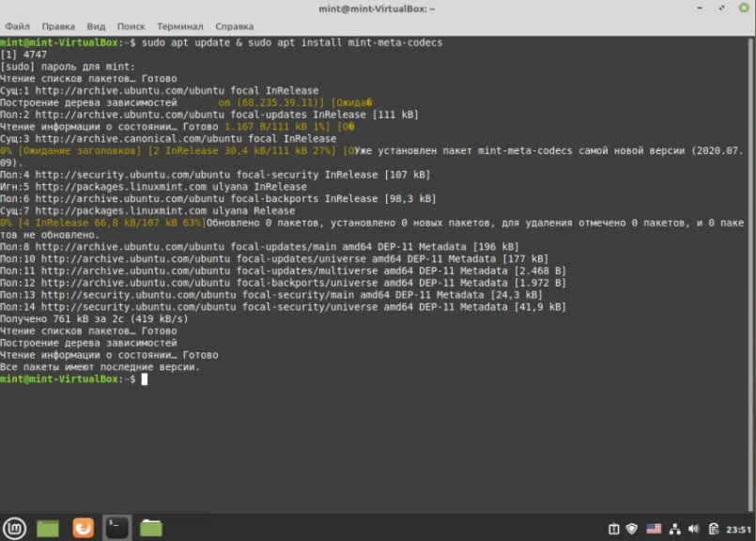756x541 pixels.
Task: Switch keyboard layout via US flag
Action: [x=654, y=529]
